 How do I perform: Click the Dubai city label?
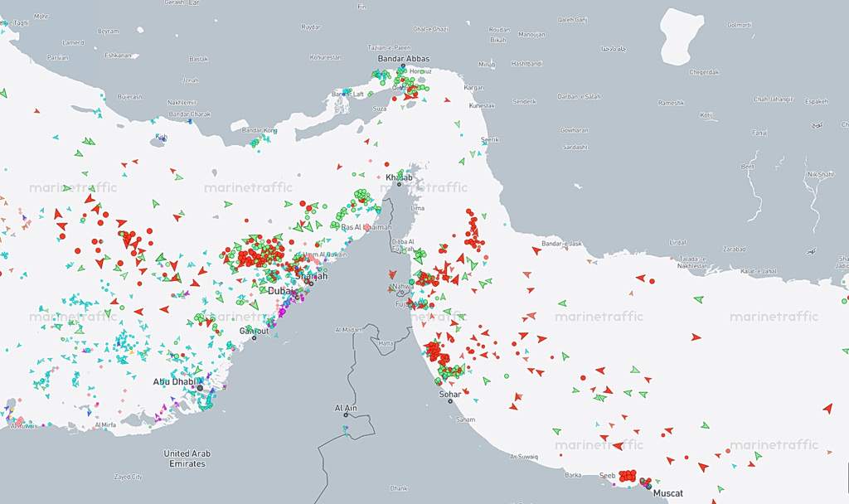tap(280, 291)
